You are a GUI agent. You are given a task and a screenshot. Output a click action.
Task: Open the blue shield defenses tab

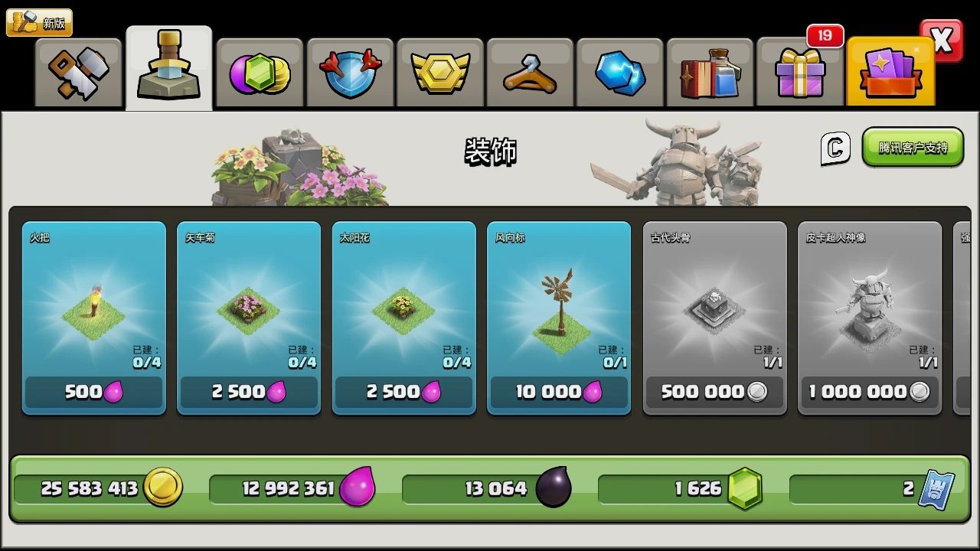[x=351, y=73]
